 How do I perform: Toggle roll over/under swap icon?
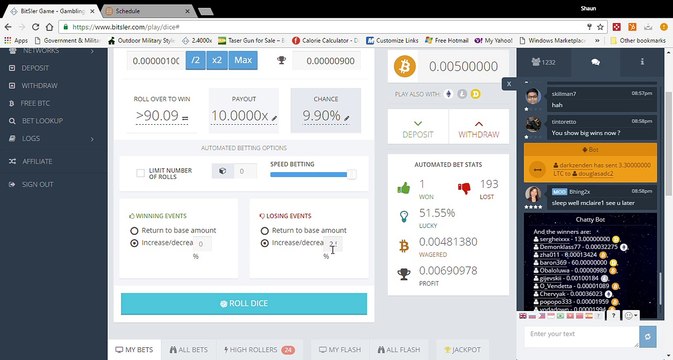[185, 118]
